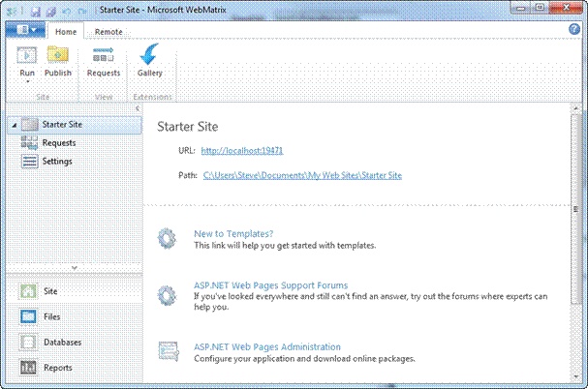Image resolution: width=588 pixels, height=389 pixels.
Task: Click the Settings list icon in tree
Action: pos(29,162)
